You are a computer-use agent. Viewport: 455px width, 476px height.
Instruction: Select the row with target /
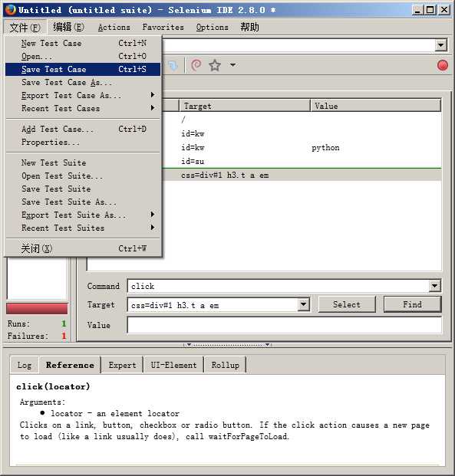click(301, 120)
